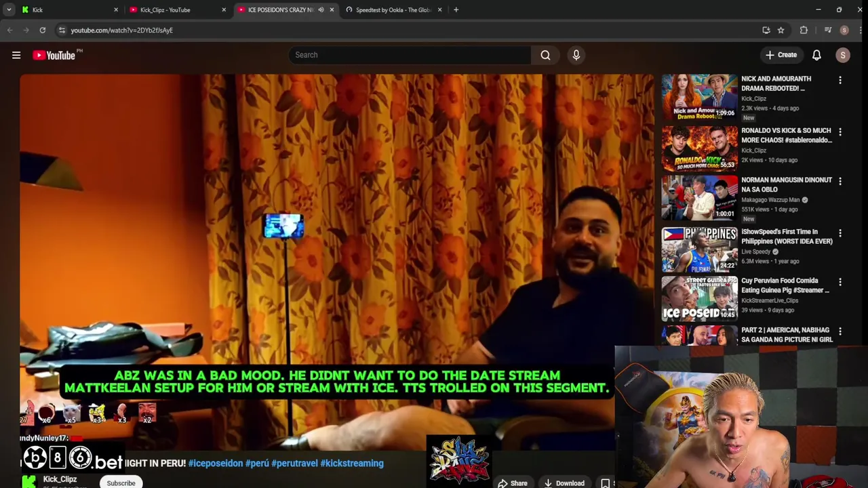Click the youtube.com address bar URL
868x488 pixels.
point(122,30)
